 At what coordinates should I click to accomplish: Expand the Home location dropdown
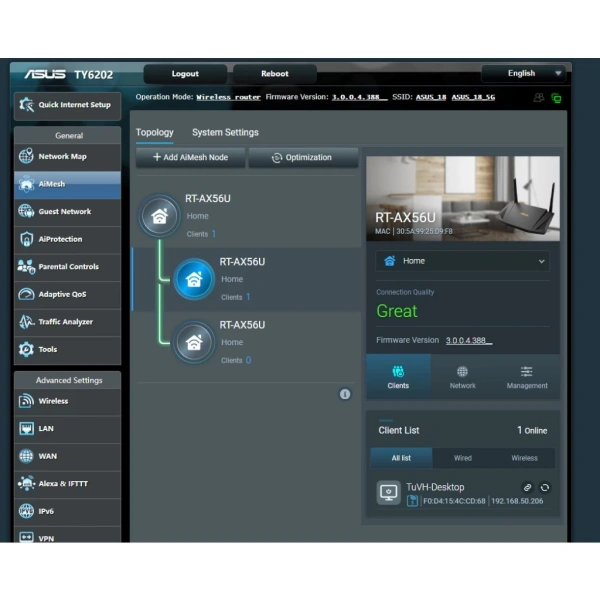(x=463, y=261)
